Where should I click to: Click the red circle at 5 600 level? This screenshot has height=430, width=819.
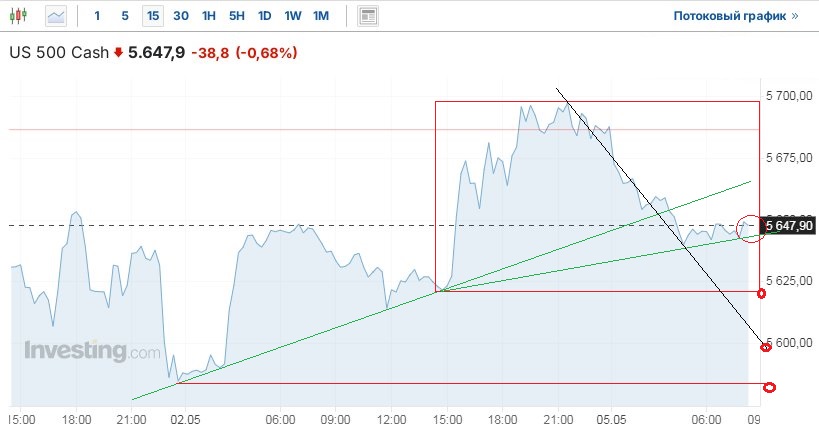click(767, 347)
